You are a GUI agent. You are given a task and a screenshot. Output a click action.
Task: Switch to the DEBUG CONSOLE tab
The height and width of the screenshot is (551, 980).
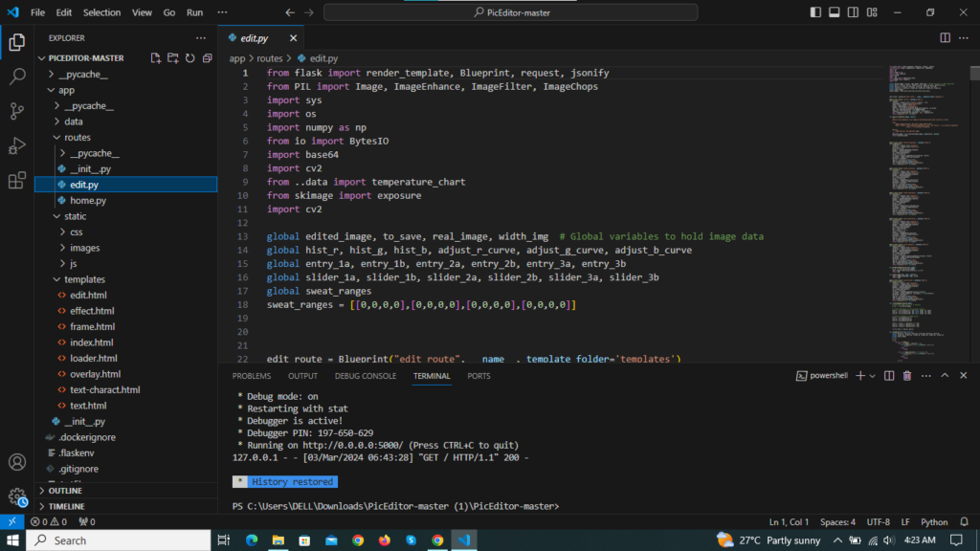[366, 376]
